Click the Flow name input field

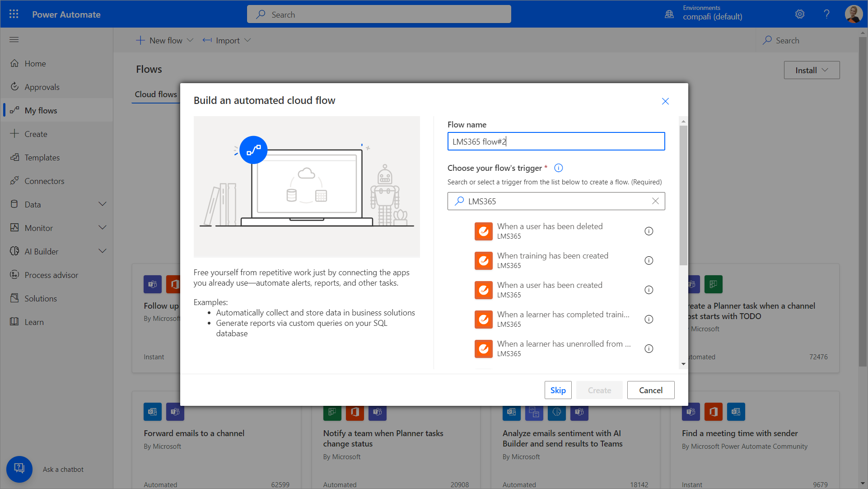pos(556,141)
